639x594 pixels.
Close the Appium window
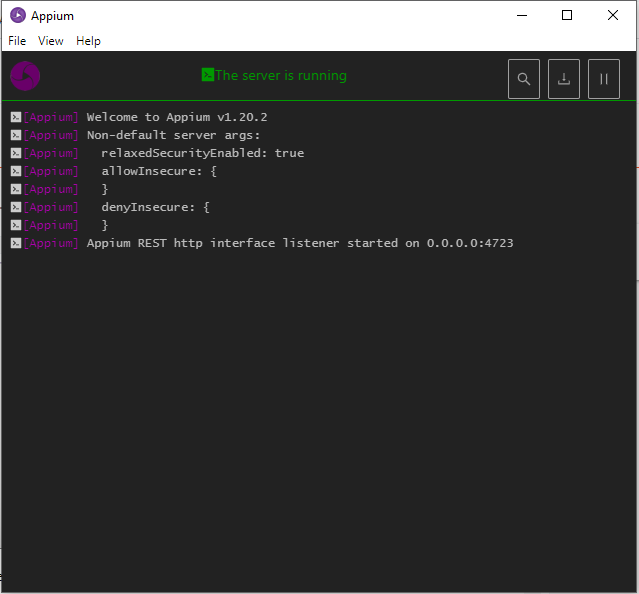click(x=613, y=15)
